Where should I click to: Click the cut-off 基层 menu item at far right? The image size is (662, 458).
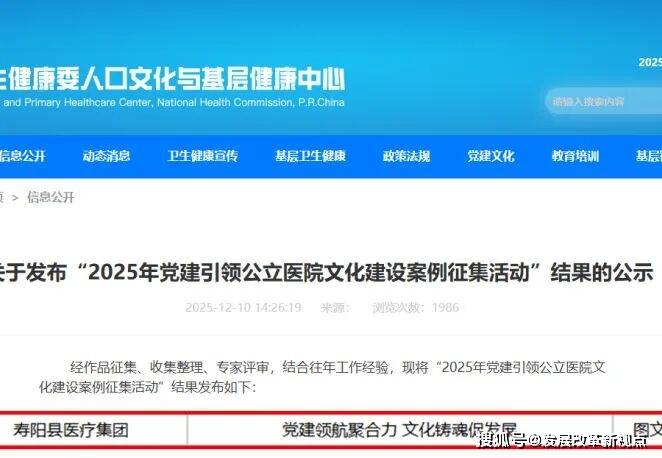[x=649, y=156]
